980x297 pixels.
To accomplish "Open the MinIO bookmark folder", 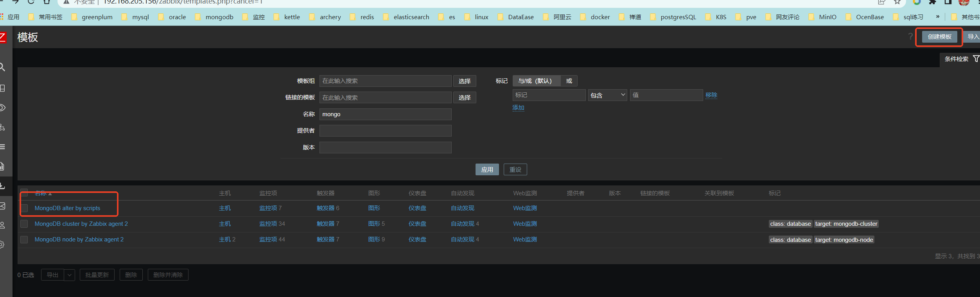I will 823,17.
